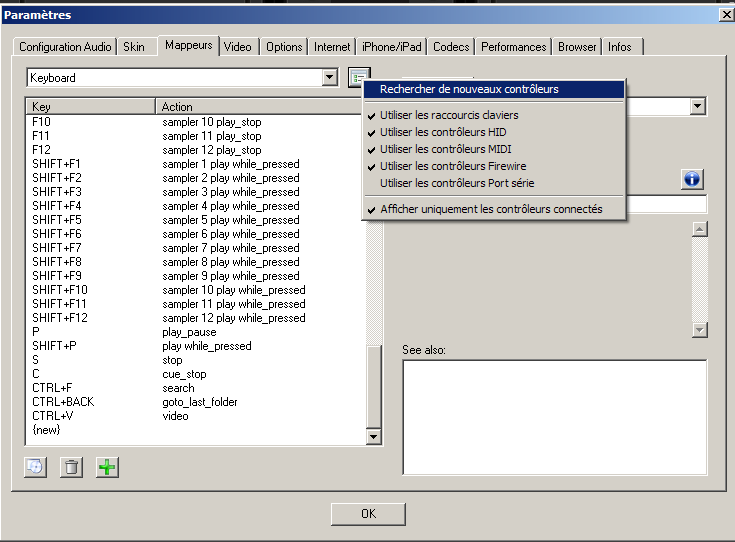This screenshot has width=735, height=542.
Task: Open the Performances tab
Action: 514,47
